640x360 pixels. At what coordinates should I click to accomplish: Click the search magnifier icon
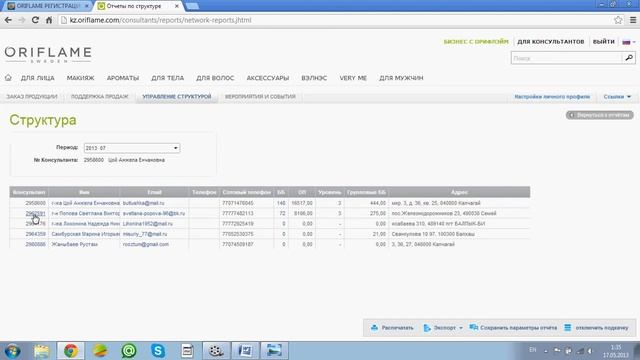click(629, 58)
